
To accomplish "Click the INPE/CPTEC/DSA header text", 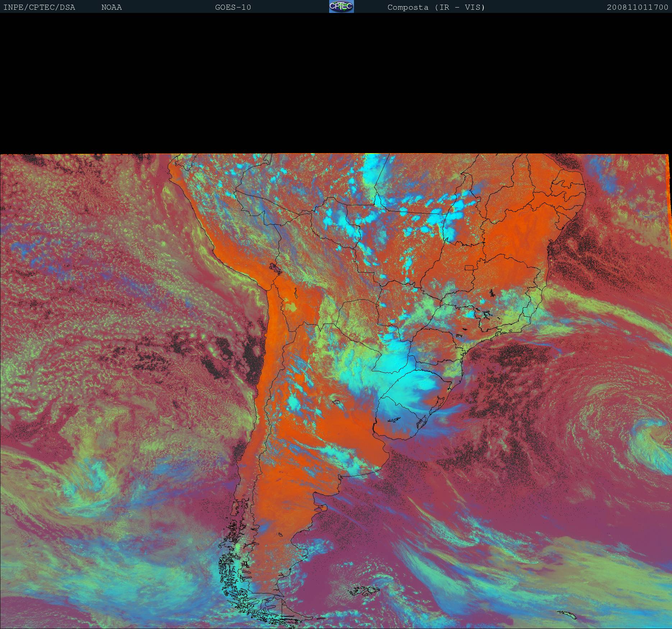I will point(39,7).
